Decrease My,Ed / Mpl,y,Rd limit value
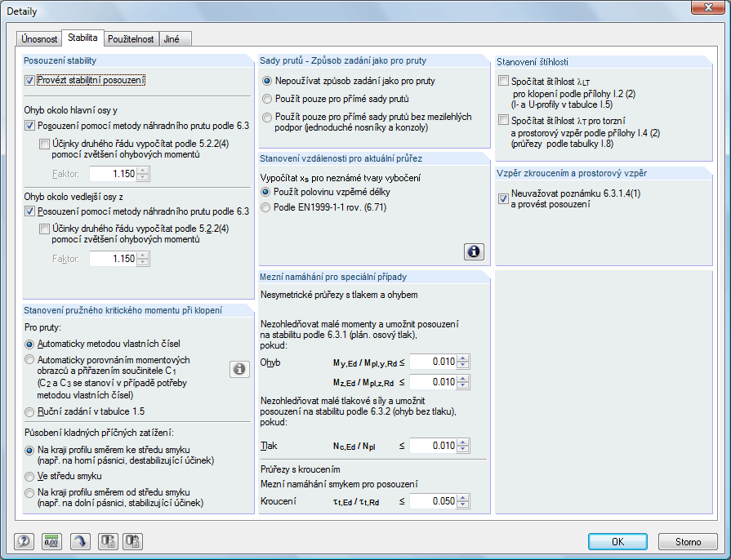This screenshot has height=560, width=731. pos(463,365)
